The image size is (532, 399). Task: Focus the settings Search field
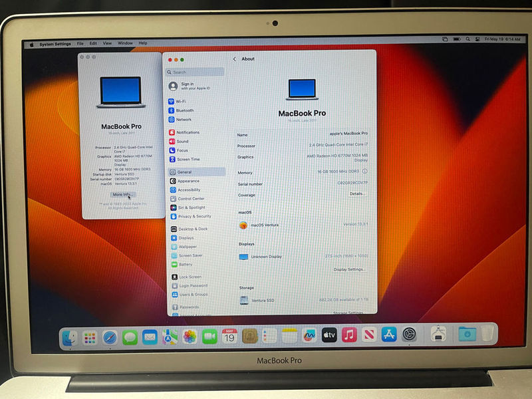point(195,72)
